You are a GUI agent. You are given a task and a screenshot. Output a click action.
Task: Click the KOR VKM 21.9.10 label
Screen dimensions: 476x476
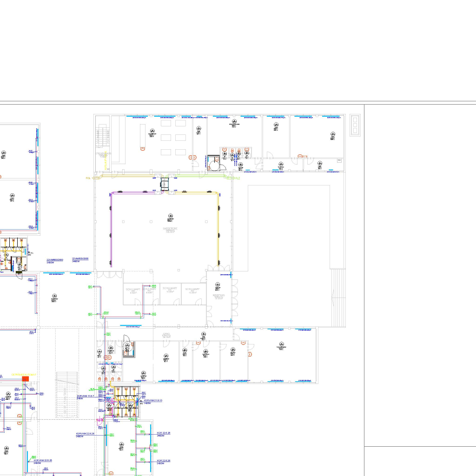click(152, 400)
